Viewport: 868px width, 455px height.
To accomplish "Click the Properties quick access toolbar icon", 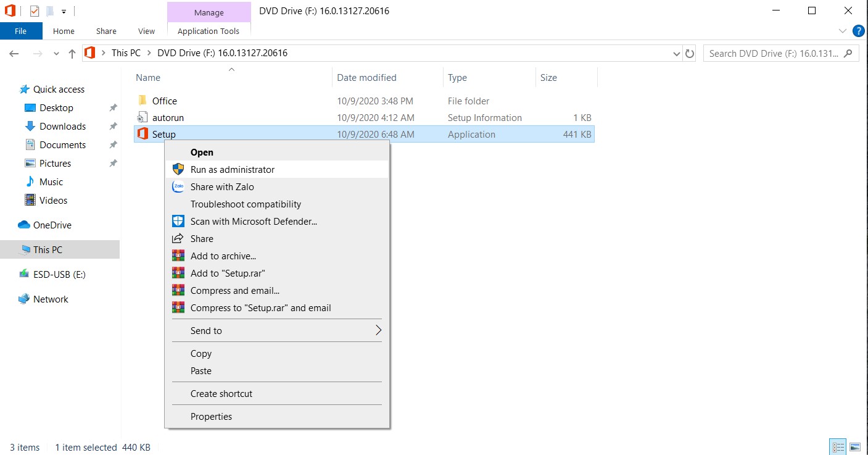I will pos(35,10).
